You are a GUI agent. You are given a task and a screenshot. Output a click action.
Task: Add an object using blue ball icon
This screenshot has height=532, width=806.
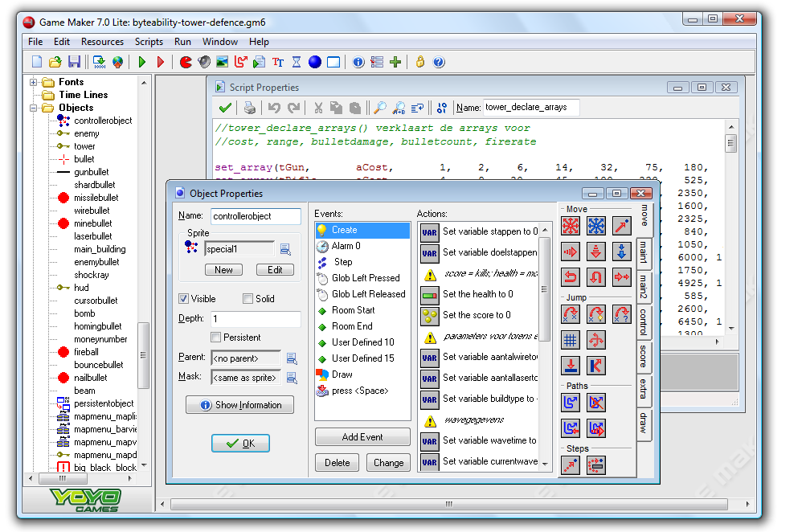(x=315, y=62)
